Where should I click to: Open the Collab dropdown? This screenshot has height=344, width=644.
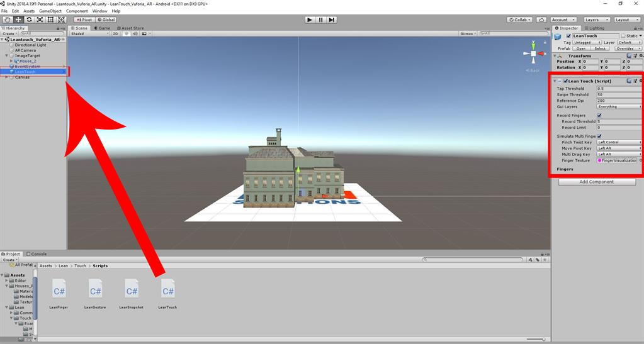(519, 19)
